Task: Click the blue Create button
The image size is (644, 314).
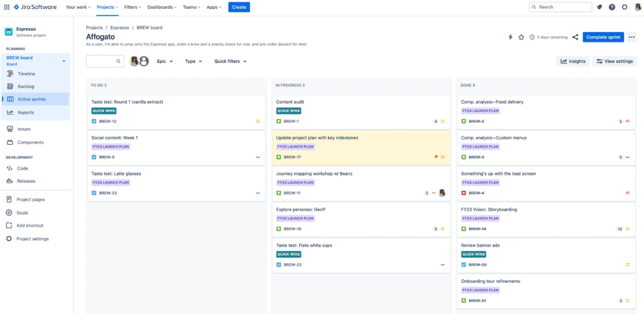Action: (239, 7)
